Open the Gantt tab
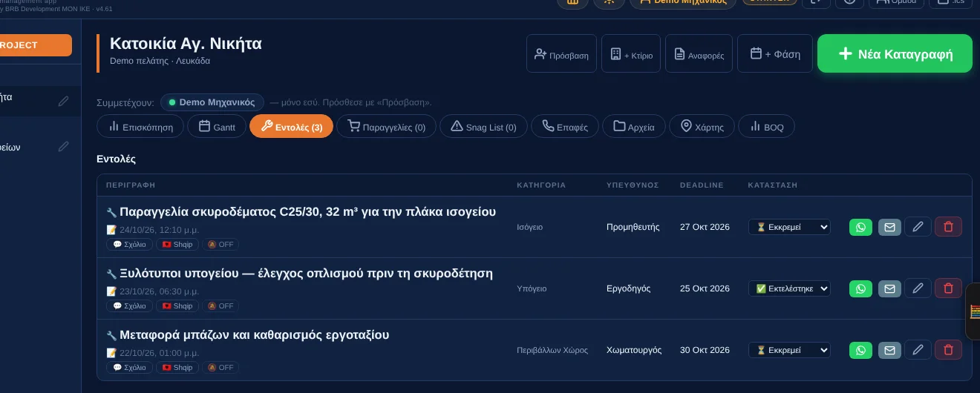 [x=217, y=127]
